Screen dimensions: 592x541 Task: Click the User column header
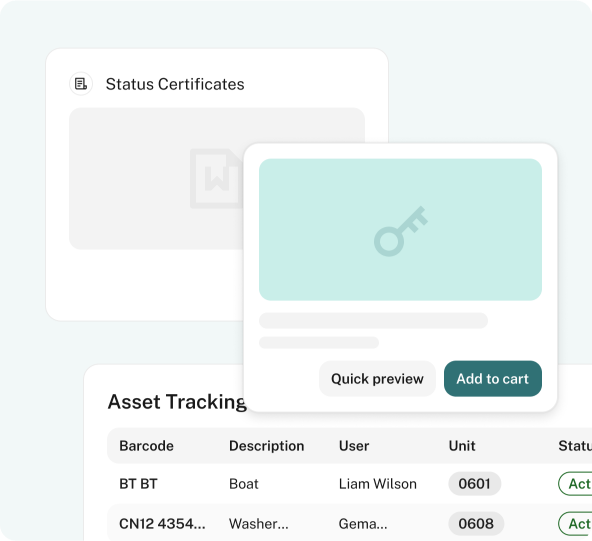(354, 446)
